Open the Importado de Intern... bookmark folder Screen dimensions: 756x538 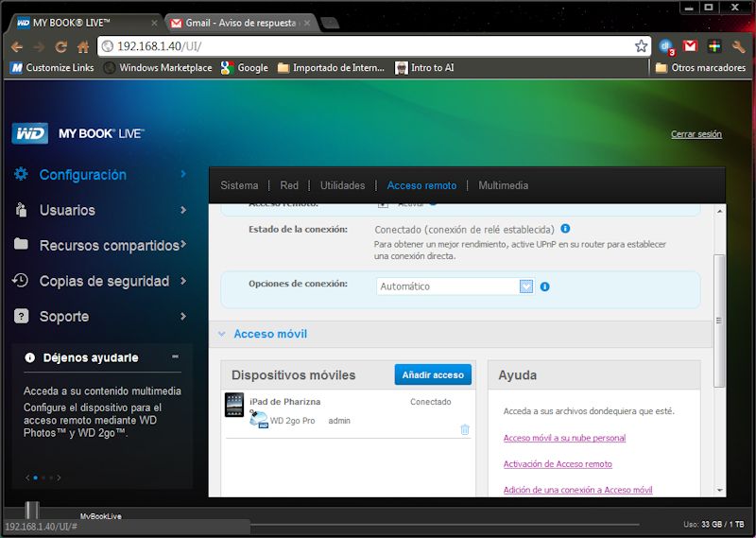click(x=332, y=67)
